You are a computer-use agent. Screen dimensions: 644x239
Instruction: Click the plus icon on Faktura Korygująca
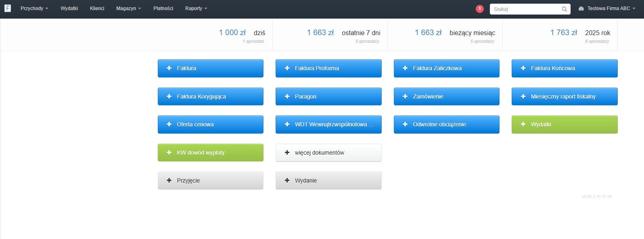[x=169, y=96]
